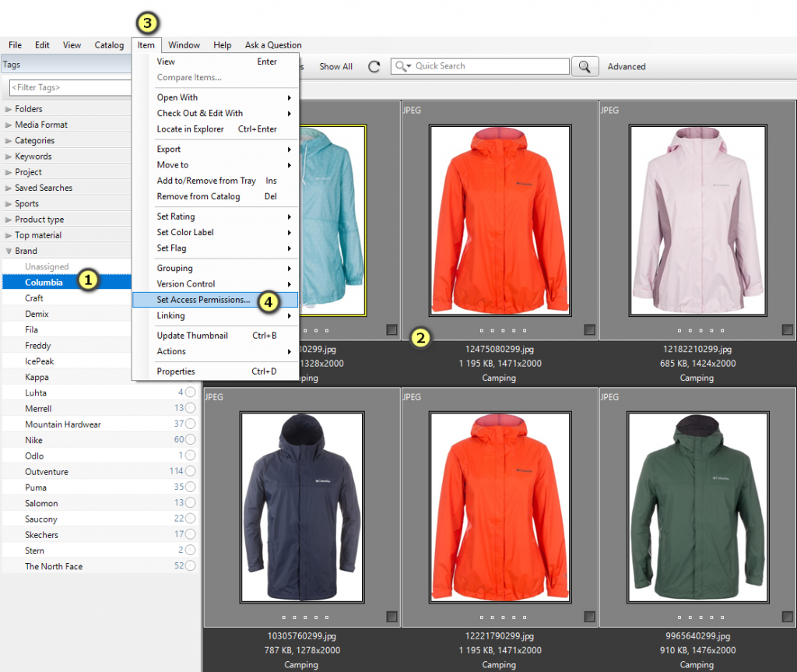Click the flag square on the teal jacket thumbnail
Screen dimensions: 797x672
coord(391,330)
